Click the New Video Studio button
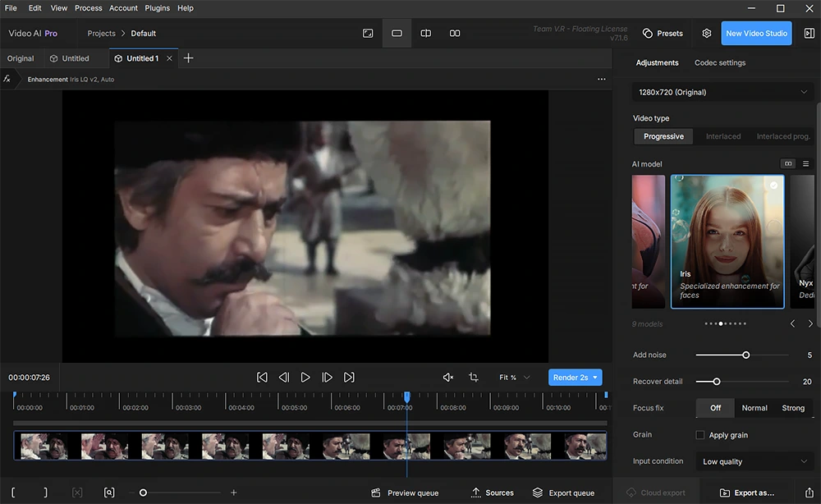 [756, 34]
